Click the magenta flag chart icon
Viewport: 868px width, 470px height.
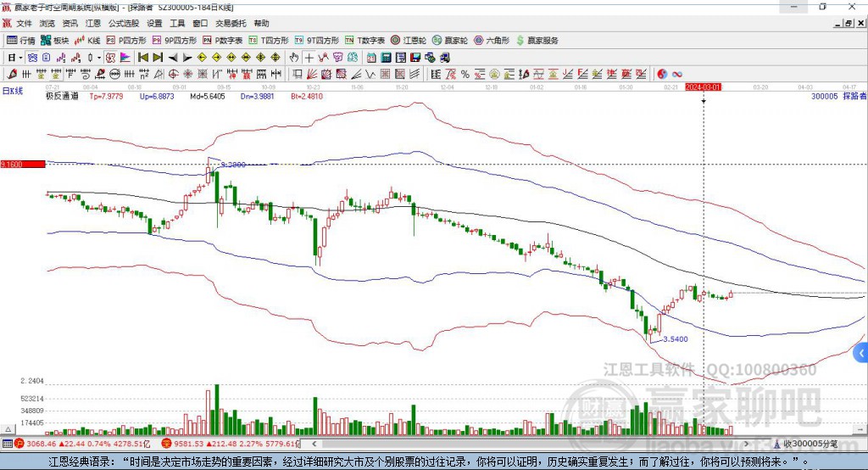pyautogui.click(x=125, y=57)
